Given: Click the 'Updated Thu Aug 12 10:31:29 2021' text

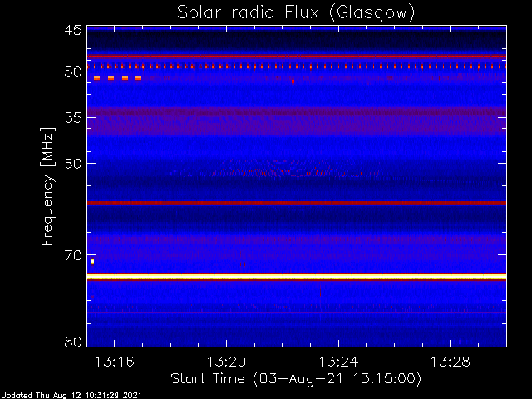Looking at the screenshot, I should point(71,396).
